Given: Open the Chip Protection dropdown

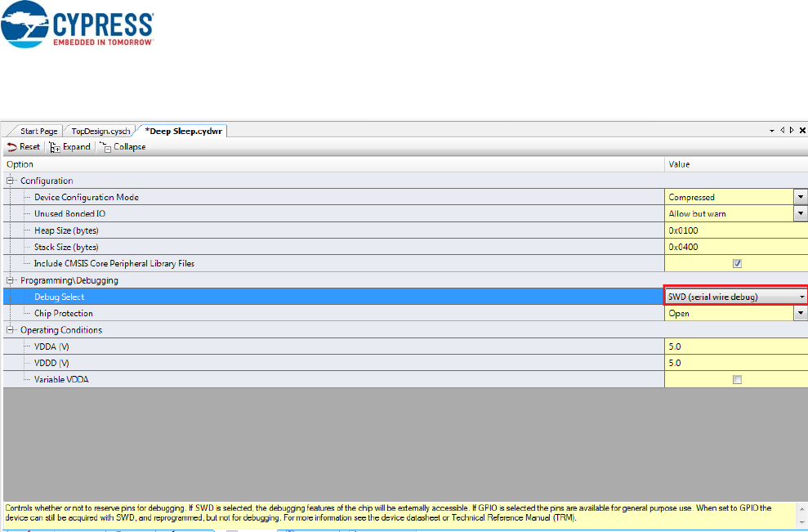Looking at the screenshot, I should (801, 314).
